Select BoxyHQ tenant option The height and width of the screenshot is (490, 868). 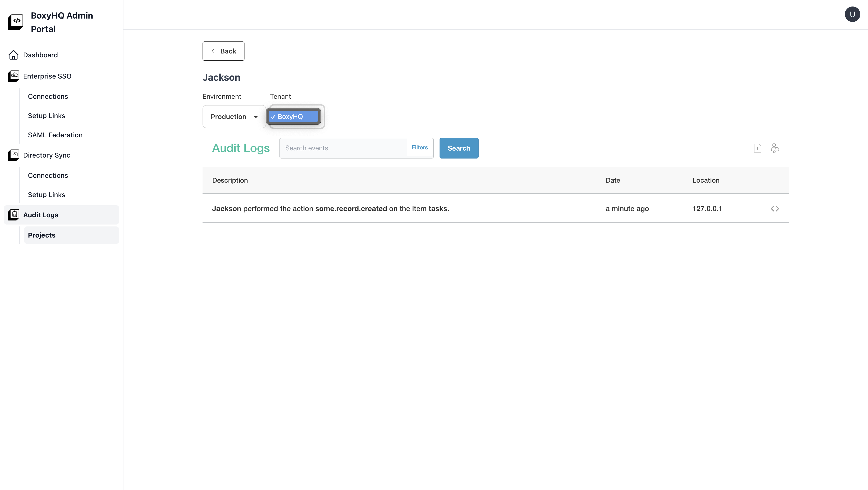(293, 117)
